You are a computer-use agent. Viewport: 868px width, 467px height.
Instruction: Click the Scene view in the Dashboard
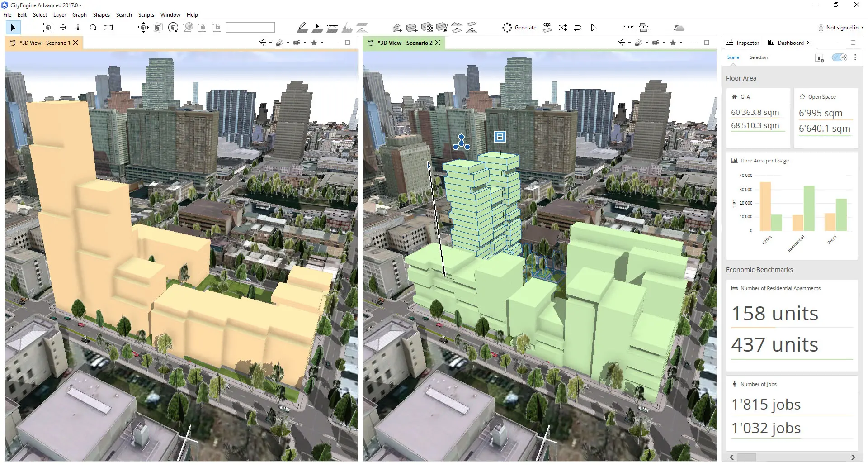[x=733, y=57]
